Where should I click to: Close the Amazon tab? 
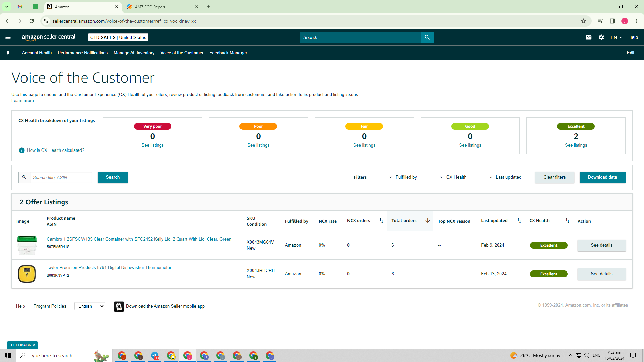coord(117,7)
